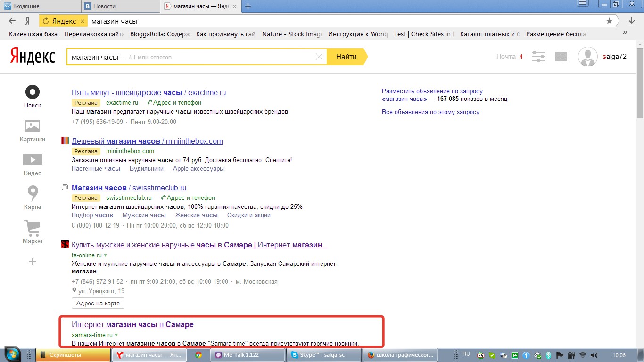Open 'Интернет магазин часы в Самаре' result

(x=132, y=324)
